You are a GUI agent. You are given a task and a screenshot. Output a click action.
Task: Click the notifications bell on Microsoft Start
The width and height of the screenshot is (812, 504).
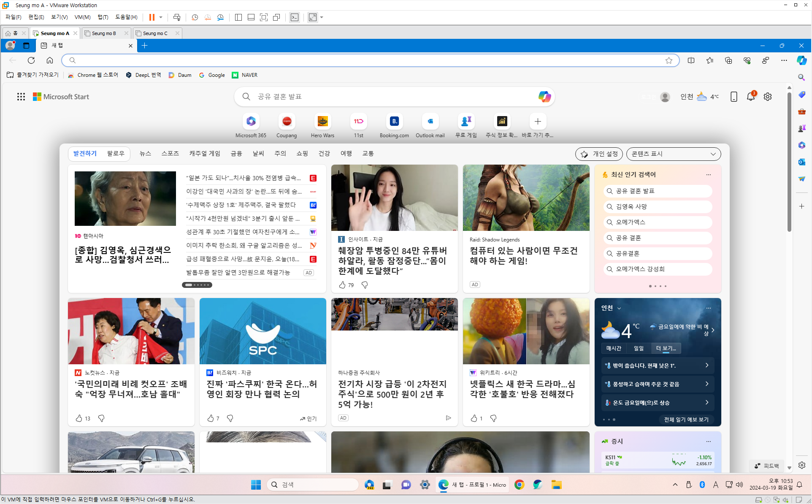(x=750, y=97)
